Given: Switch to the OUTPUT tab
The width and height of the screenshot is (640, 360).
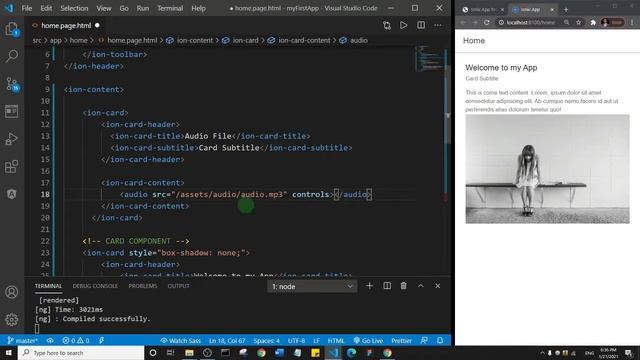Looking at the screenshot, I should [x=178, y=286].
